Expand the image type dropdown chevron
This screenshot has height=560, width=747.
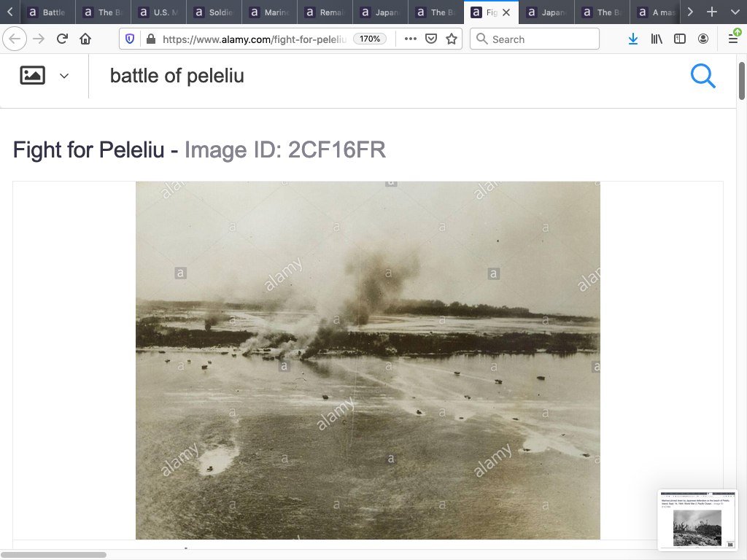tap(64, 76)
